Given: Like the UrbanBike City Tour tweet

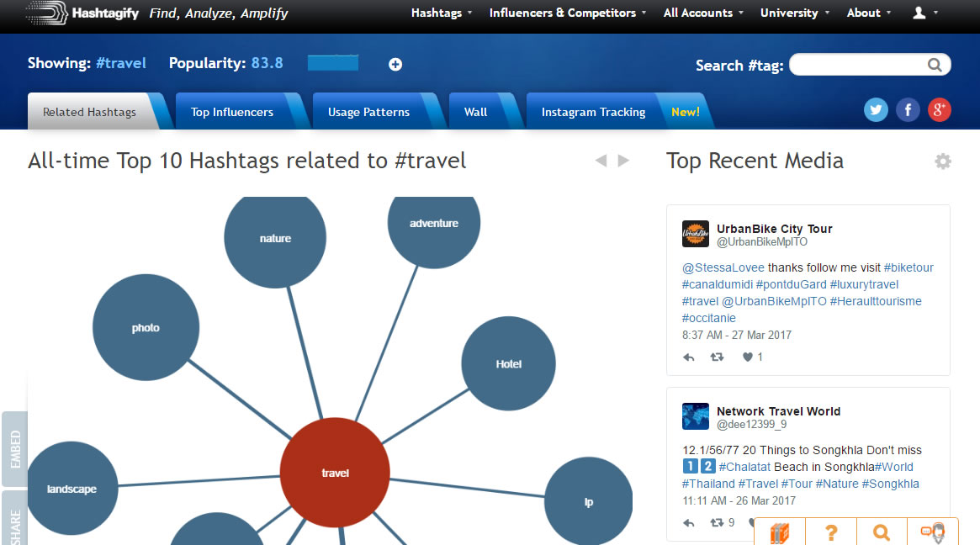Looking at the screenshot, I should [748, 357].
